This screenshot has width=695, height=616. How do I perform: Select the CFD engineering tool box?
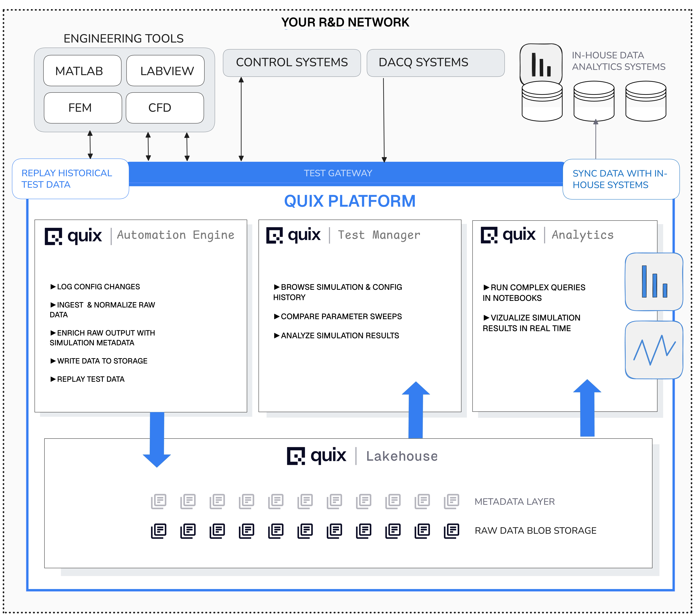[x=165, y=108]
